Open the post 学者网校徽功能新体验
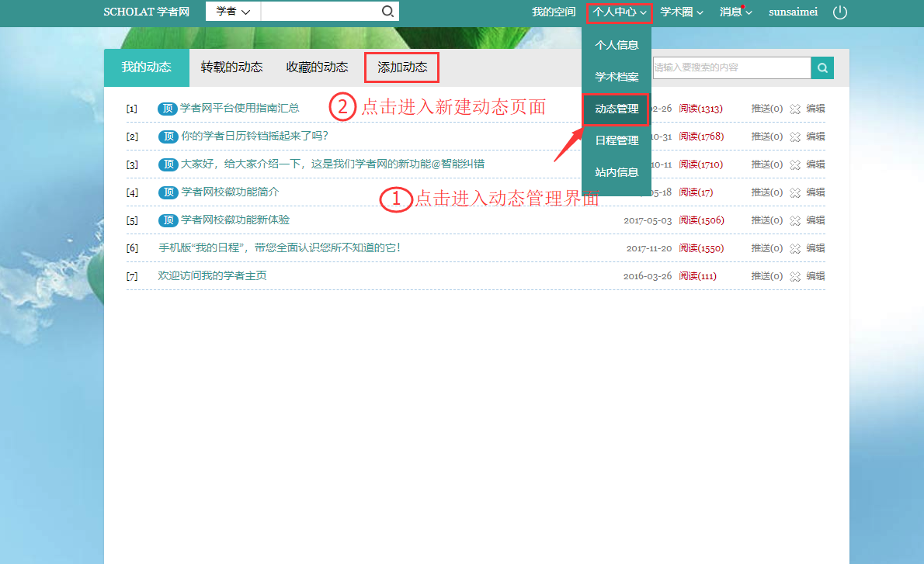 click(x=235, y=220)
